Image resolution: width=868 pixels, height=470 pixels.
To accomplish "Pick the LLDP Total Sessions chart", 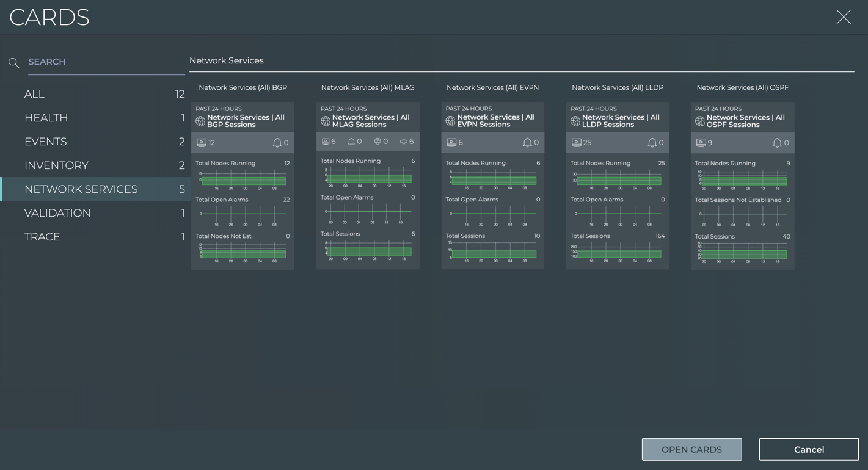I will click(618, 251).
